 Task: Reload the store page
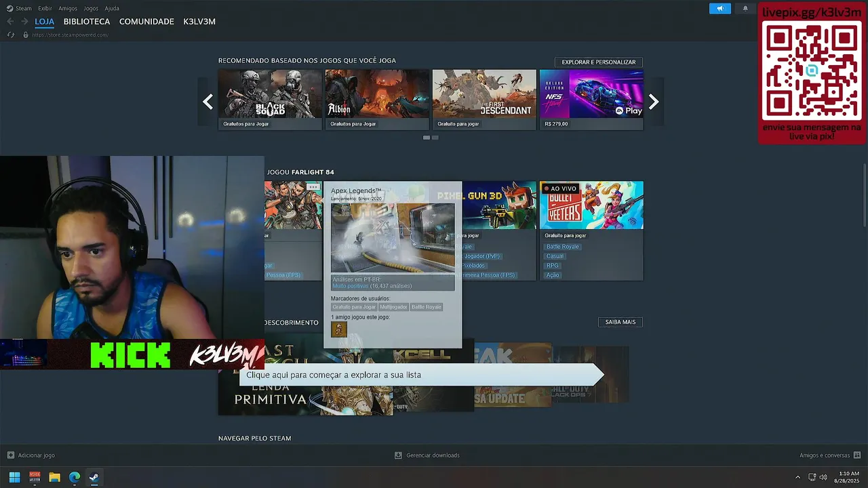[10, 35]
